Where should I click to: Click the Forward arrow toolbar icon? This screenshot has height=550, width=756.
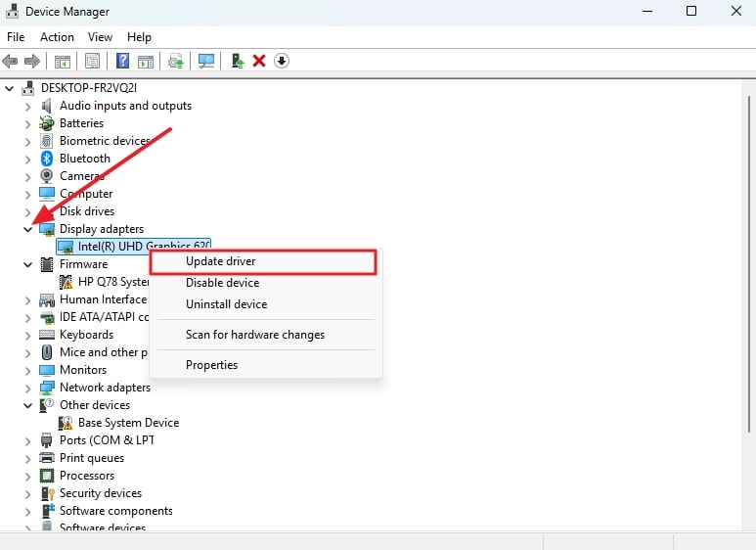(32, 62)
